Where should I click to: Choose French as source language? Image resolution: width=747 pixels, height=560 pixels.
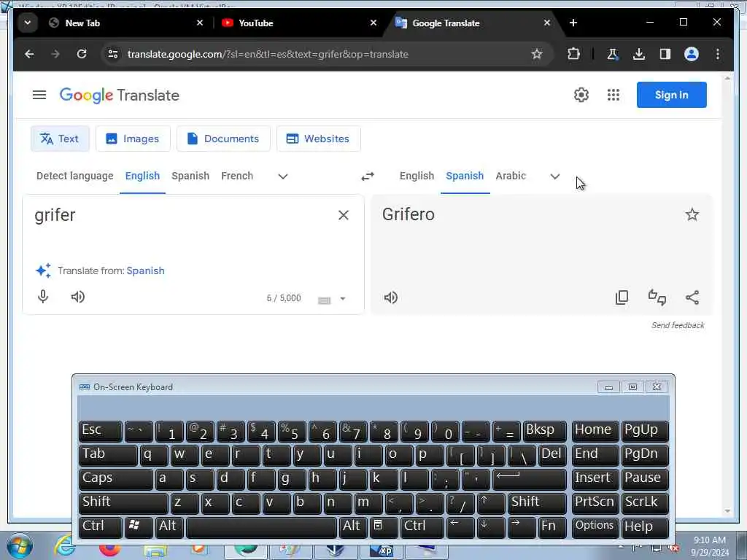pos(237,176)
